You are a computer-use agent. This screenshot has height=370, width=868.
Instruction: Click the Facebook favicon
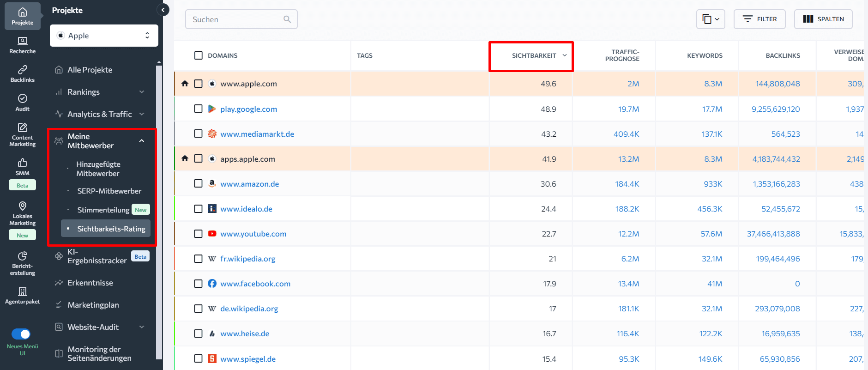coord(212,284)
